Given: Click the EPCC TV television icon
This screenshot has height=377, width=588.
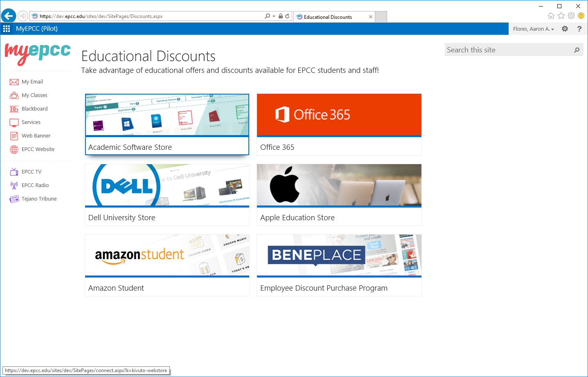Looking at the screenshot, I should (x=14, y=172).
